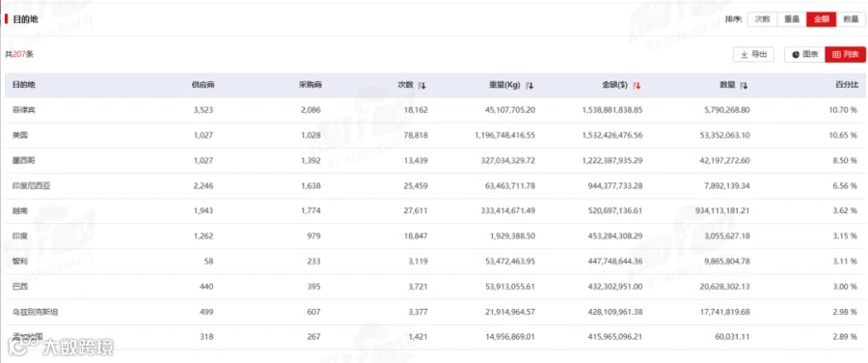Click buyer count 1,392
868x363 pixels.
pos(311,160)
